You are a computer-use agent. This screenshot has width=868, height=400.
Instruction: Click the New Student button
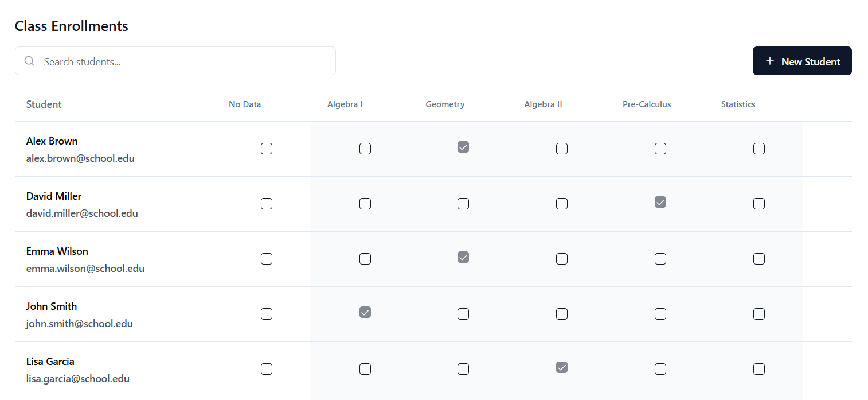pyautogui.click(x=801, y=61)
